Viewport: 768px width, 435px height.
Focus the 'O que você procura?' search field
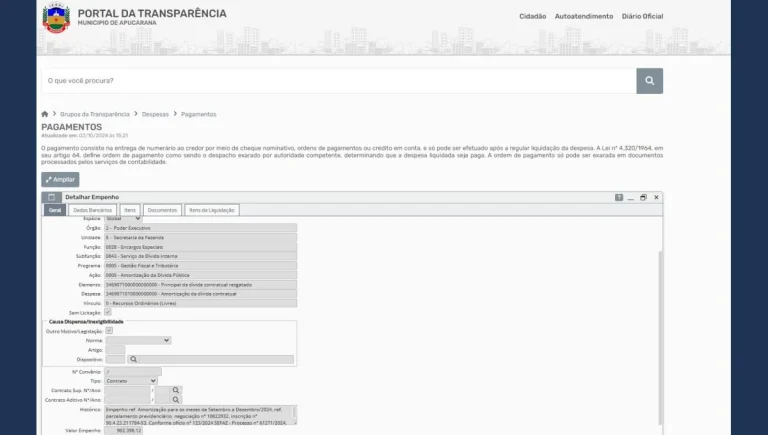(x=337, y=81)
